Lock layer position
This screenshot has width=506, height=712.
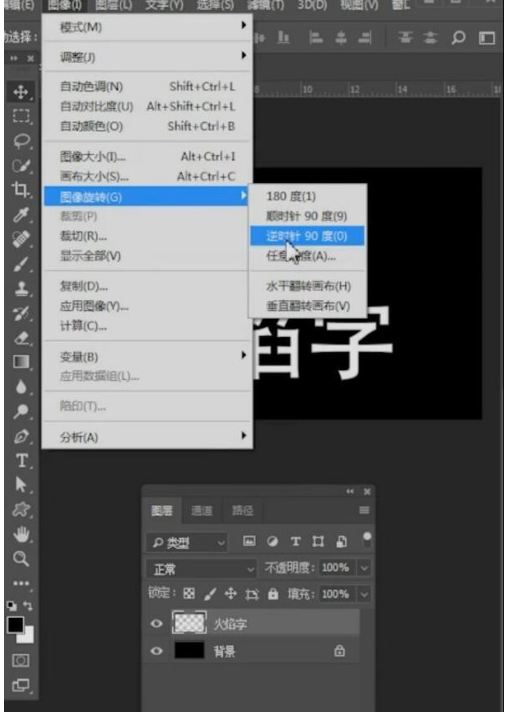[231, 593]
